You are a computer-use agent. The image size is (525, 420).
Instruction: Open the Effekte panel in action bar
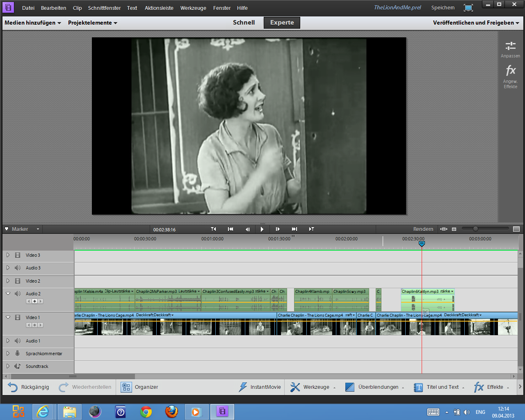click(491, 387)
